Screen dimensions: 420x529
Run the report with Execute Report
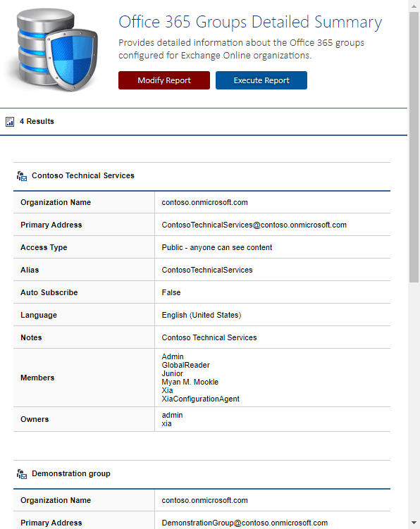coord(261,80)
